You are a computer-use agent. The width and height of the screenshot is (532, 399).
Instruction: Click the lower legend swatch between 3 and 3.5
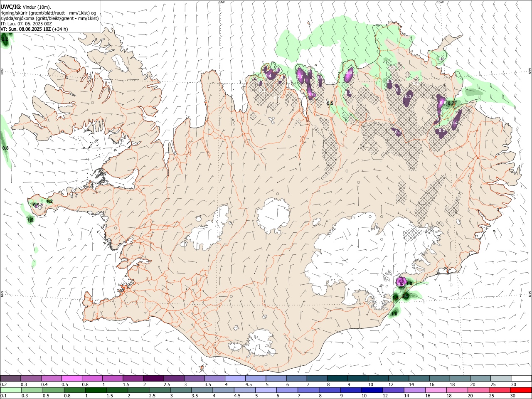(180, 390)
